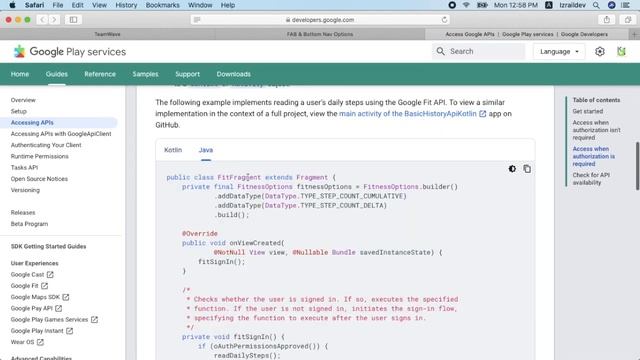This screenshot has width=640, height=360.
Task: Open the settings gear icon
Action: [600, 51]
